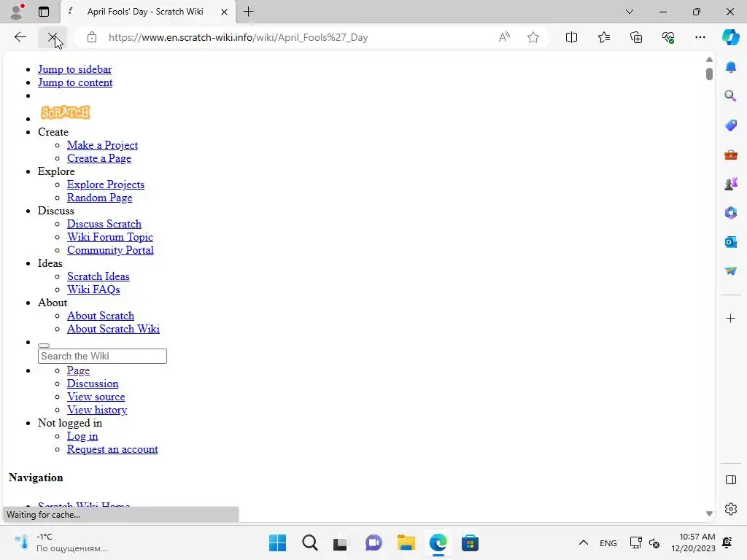The width and height of the screenshot is (747, 560).
Task: Open Create a Page link
Action: point(99,158)
